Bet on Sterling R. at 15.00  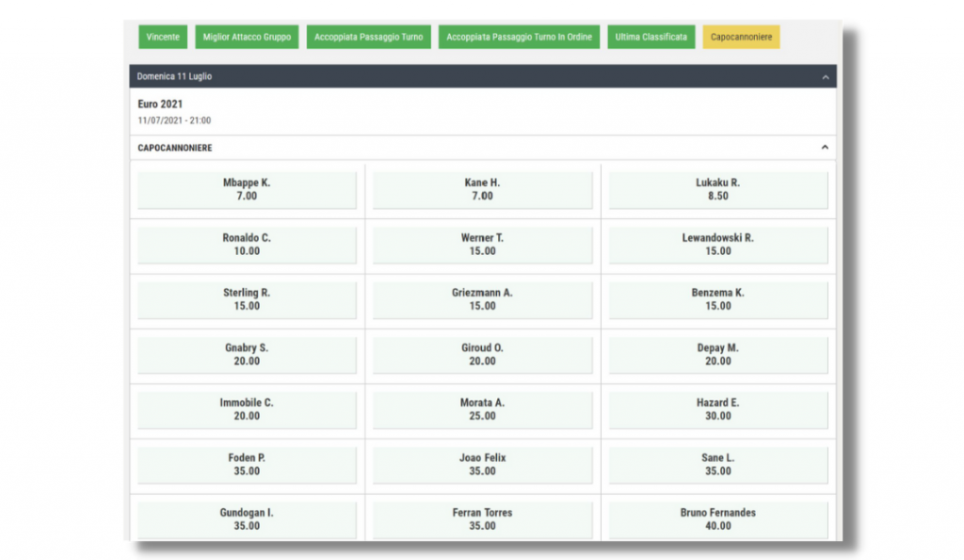[246, 299]
